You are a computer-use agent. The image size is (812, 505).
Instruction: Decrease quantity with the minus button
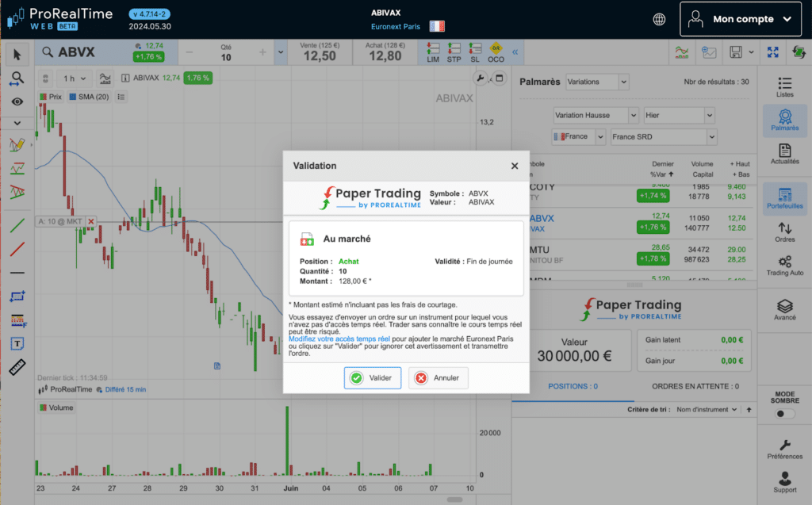(x=189, y=52)
